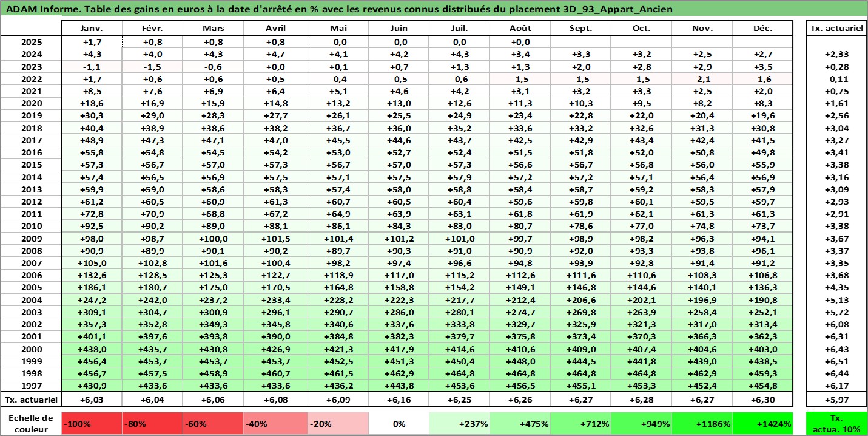Click the 'Août' column header
The width and height of the screenshot is (868, 436).
(x=520, y=29)
